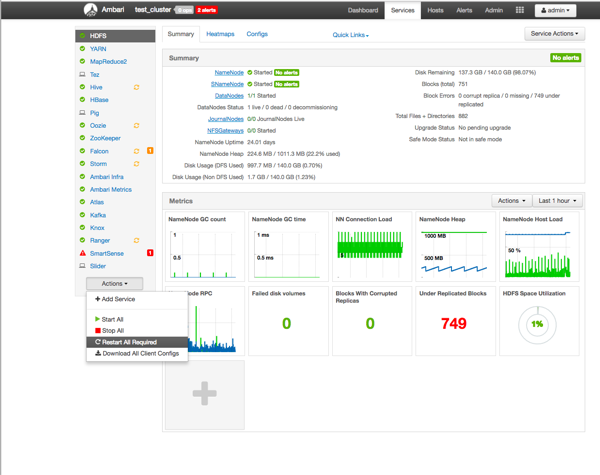
Task: Select HBase service in sidebar
Action: click(99, 100)
